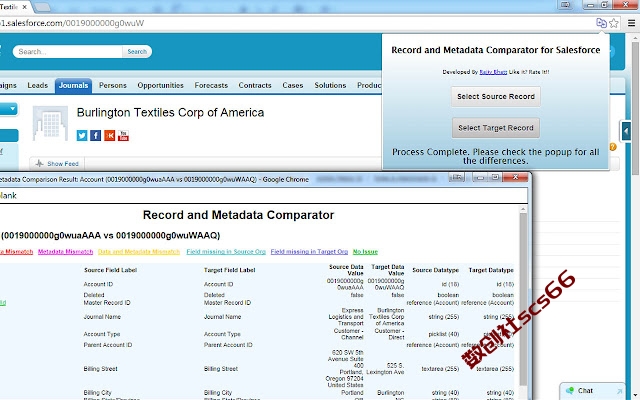
Task: Select the Journal Name source field label
Action: [x=102, y=317]
